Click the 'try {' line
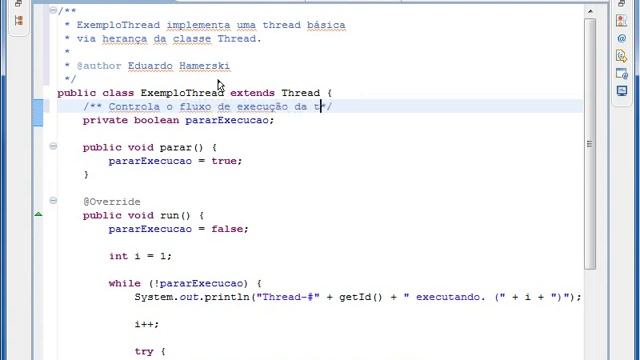Viewport: 640px width, 360px height. [150, 351]
